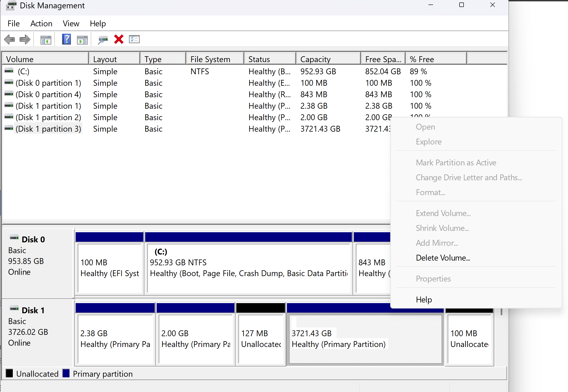Screen dimensions: 568x392
Task: Select the 127 MB unallocated block on Disk 1
Action: pyautogui.click(x=261, y=339)
